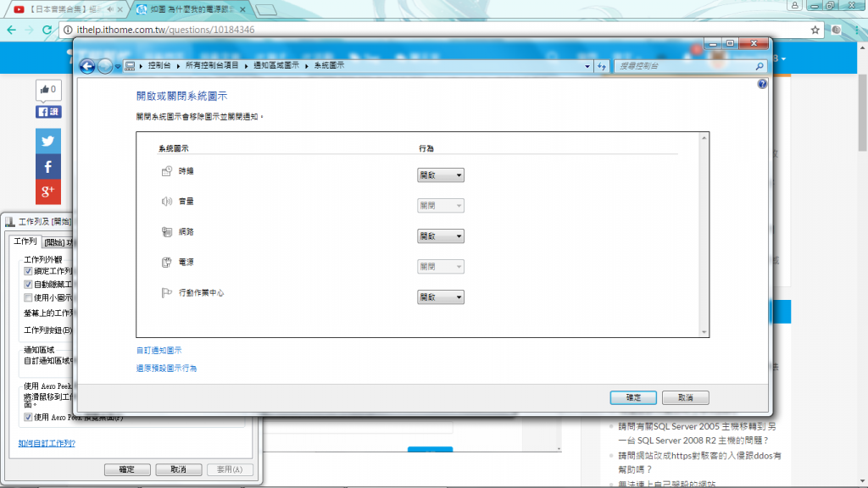Click the 控制台 breadcrumb item
The image size is (868, 488).
pyautogui.click(x=159, y=65)
